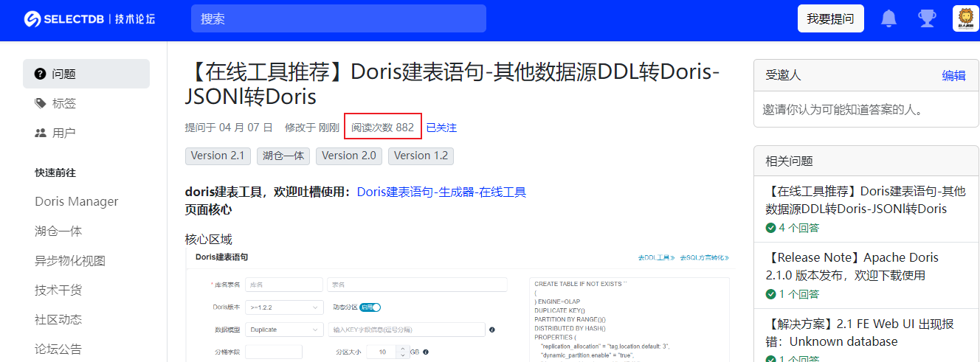The height and width of the screenshot is (362, 980).
Task: Open 论坛公告 quick link
Action: tap(58, 349)
